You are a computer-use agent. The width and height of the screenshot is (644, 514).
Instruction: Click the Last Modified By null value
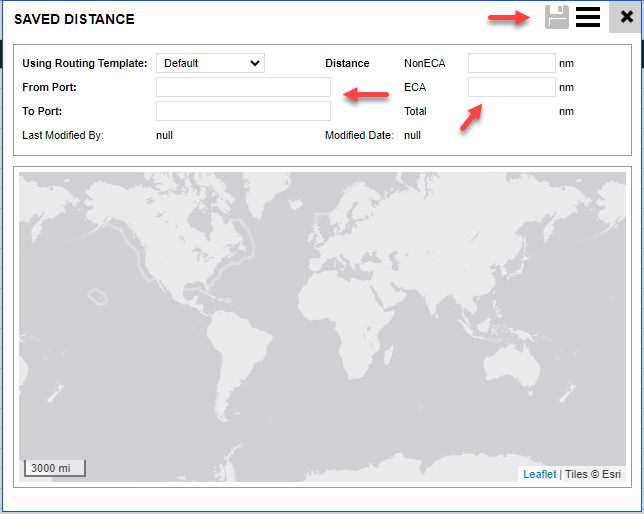click(x=164, y=135)
